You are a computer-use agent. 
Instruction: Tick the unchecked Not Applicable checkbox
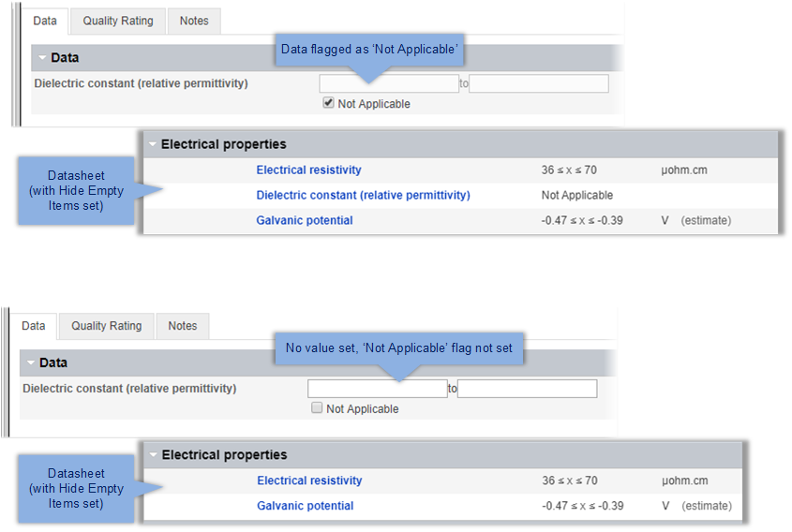(x=317, y=408)
